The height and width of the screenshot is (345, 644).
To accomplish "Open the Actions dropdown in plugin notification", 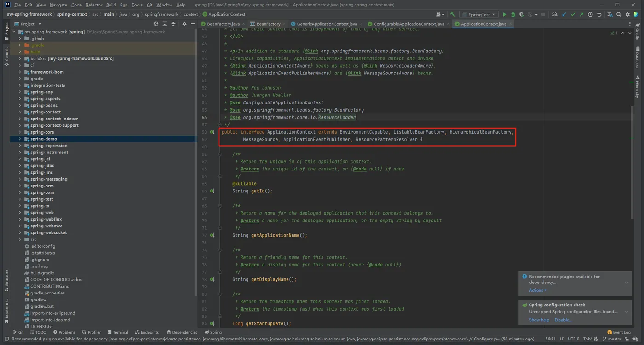I will point(538,290).
